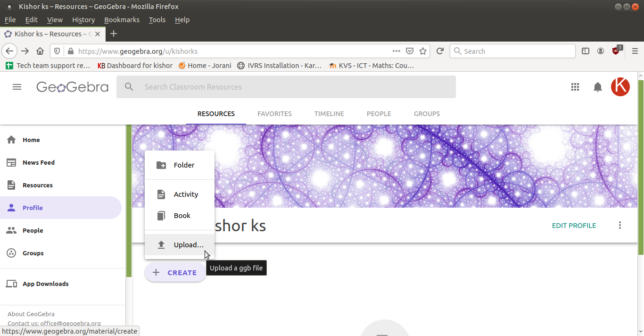Click the Firefox home button
Viewport: 644px width, 336px height.
click(x=40, y=51)
